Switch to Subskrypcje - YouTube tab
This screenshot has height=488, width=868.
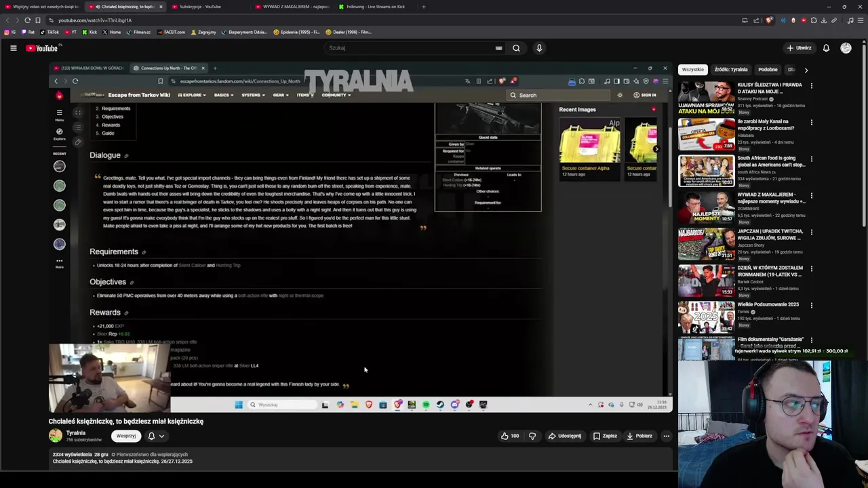200,7
